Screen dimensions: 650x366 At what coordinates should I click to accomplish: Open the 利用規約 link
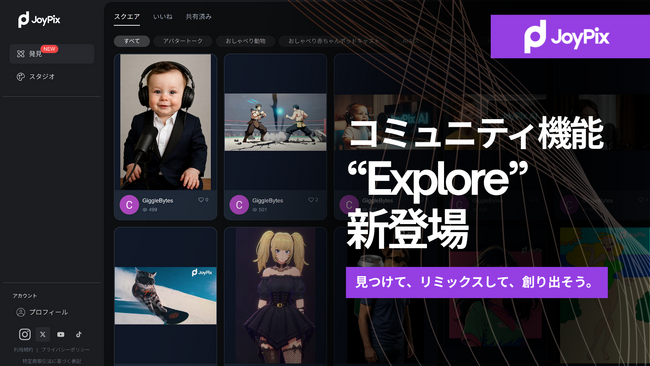coord(24,350)
